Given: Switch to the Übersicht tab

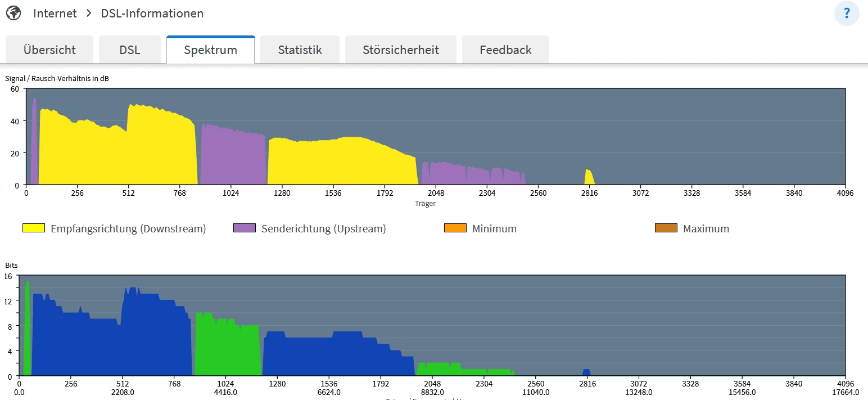Looking at the screenshot, I should pyautogui.click(x=49, y=50).
